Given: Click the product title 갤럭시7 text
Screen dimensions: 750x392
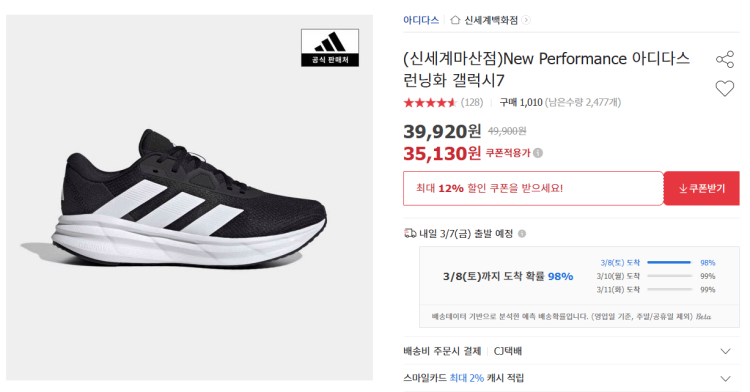Looking at the screenshot, I should (x=479, y=80).
